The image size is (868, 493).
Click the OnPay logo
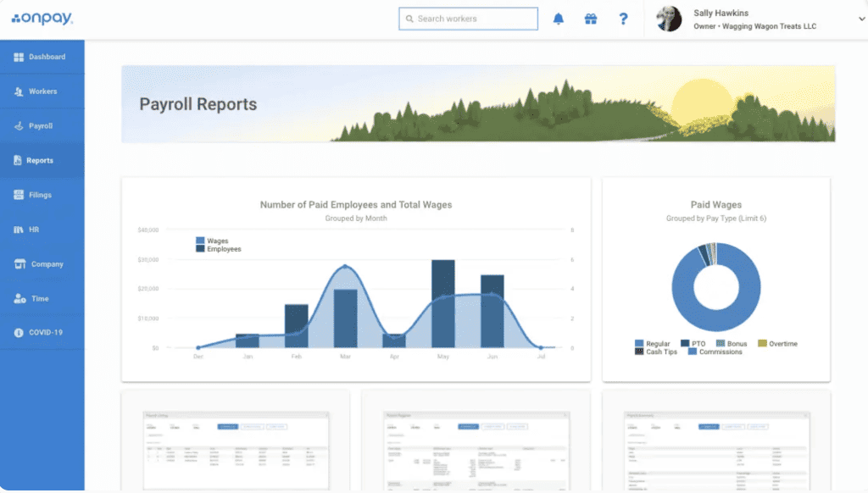click(42, 19)
